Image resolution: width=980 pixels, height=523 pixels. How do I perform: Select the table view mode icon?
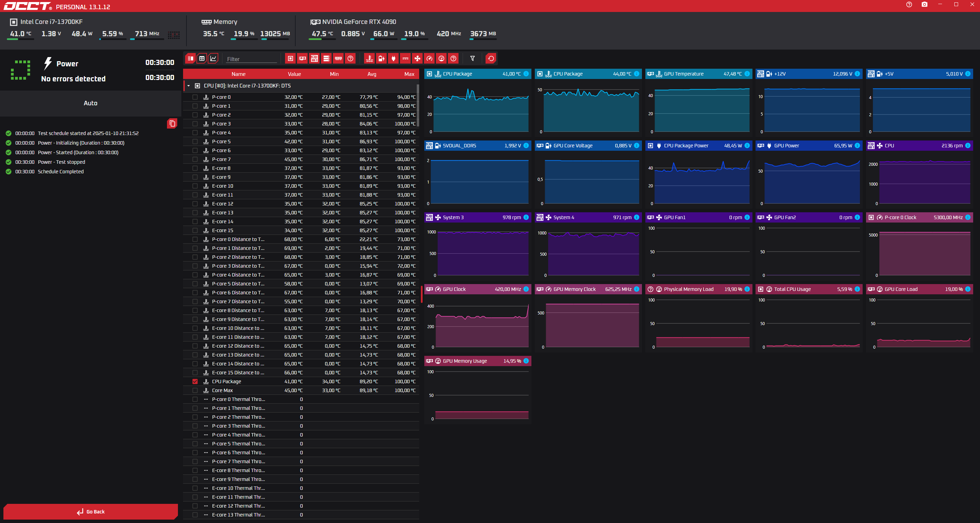pyautogui.click(x=202, y=58)
